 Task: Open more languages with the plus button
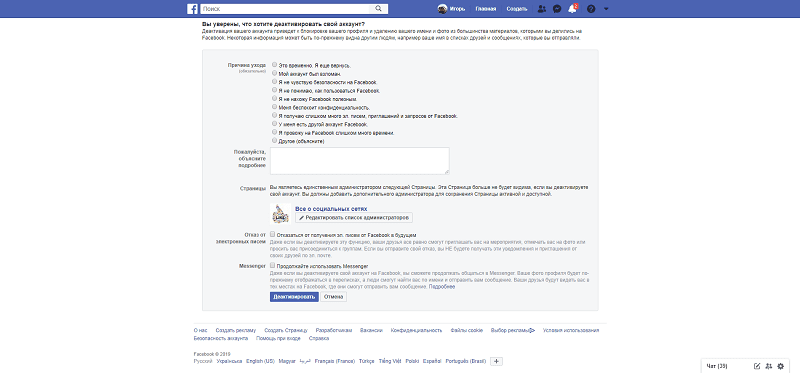click(x=496, y=361)
